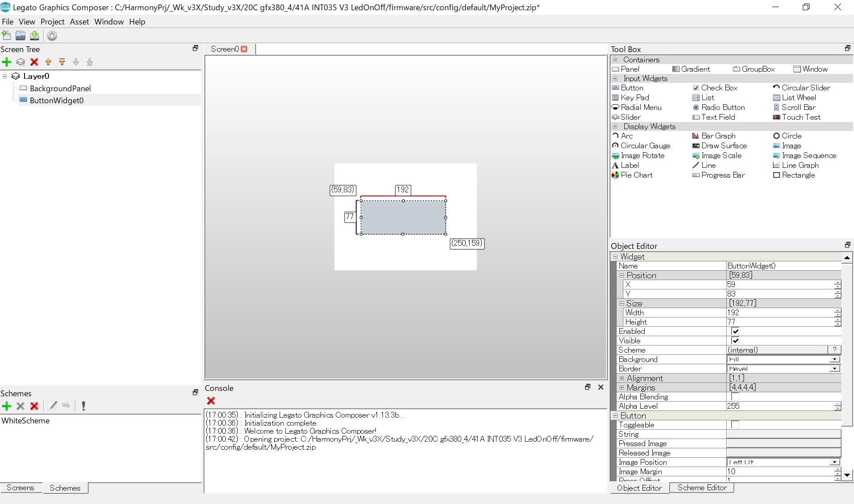854x504 pixels.
Task: Click the Save Project toolbar icon
Action: click(34, 36)
